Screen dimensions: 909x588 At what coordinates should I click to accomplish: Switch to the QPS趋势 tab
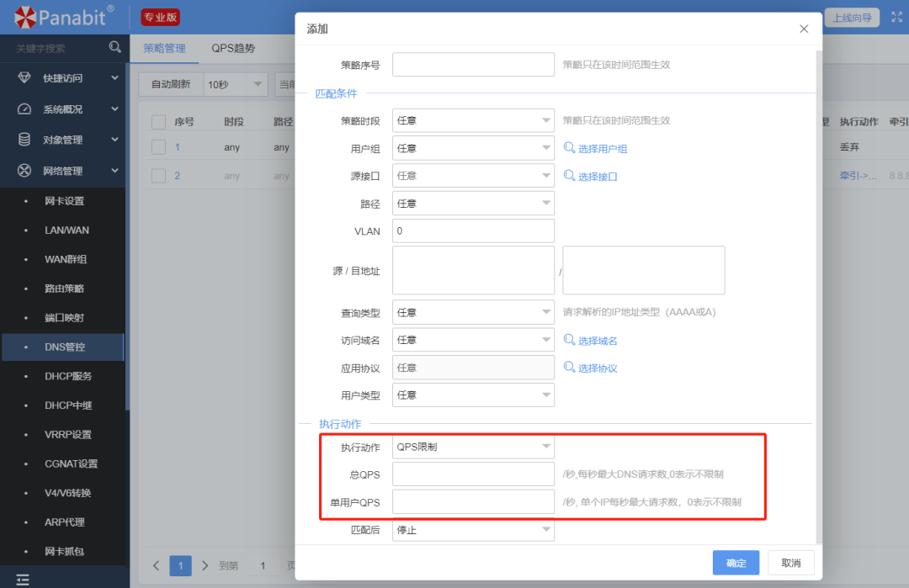pyautogui.click(x=233, y=48)
